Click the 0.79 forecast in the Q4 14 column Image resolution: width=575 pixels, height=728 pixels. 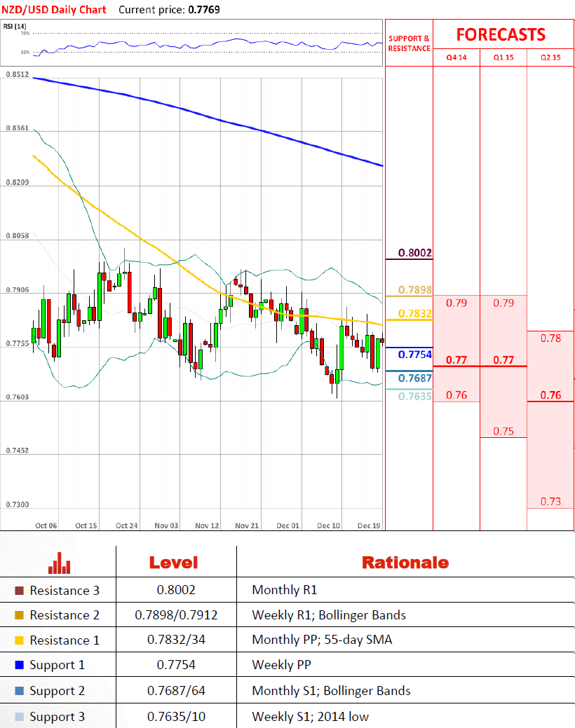[456, 303]
